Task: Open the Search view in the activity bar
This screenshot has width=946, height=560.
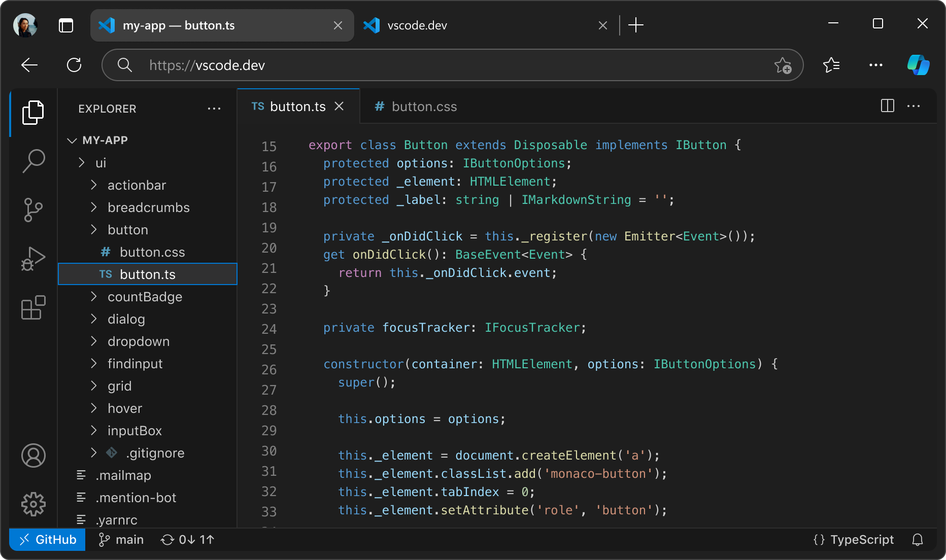Action: coord(33,160)
